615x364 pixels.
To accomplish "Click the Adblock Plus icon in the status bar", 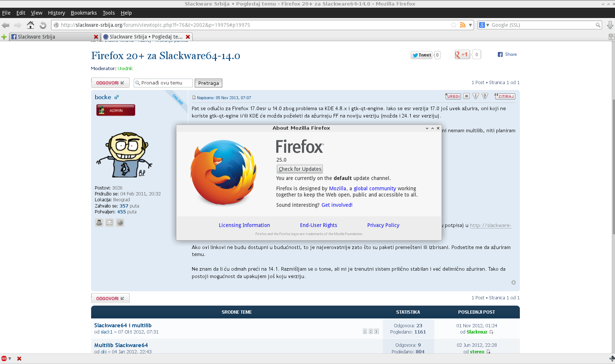I will (x=4, y=358).
